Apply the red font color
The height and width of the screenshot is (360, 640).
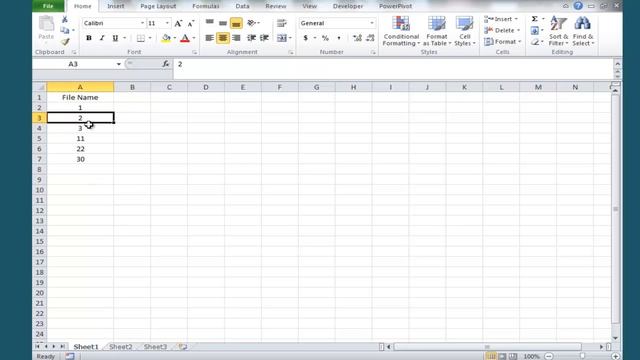(x=185, y=38)
